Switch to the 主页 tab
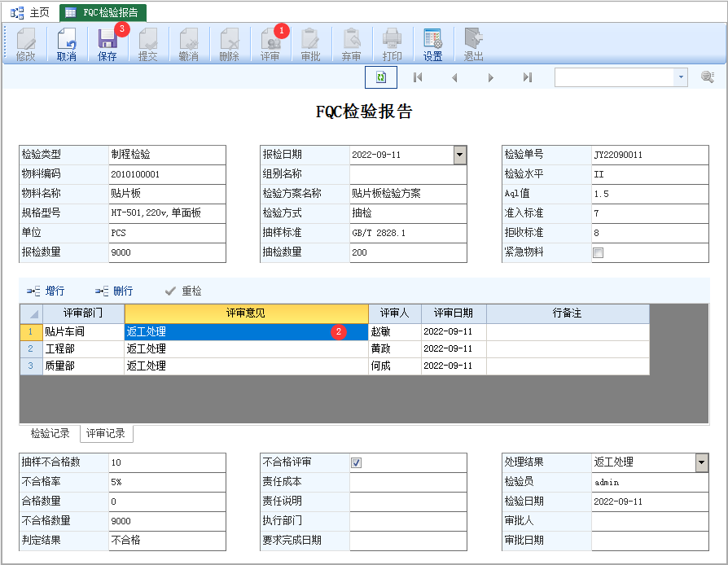The width and height of the screenshot is (728, 565). coord(31,12)
